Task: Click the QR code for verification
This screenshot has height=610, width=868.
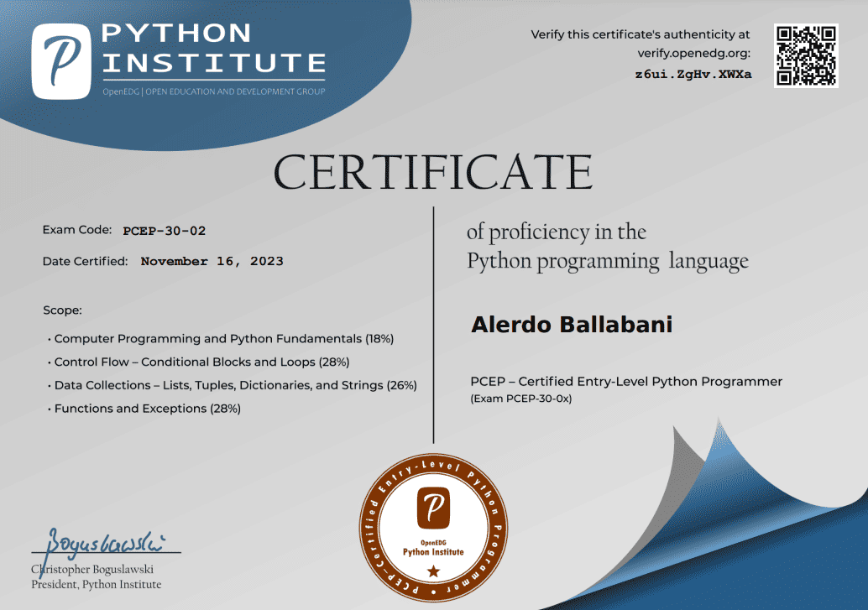Action: coord(806,55)
